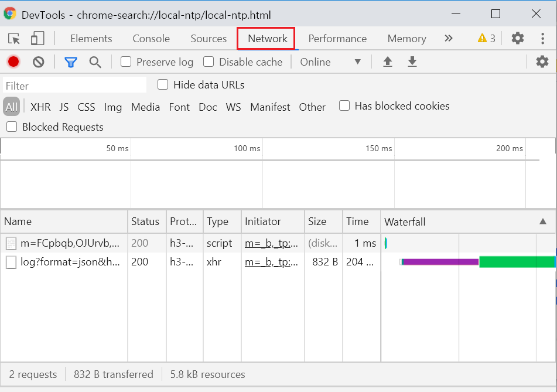The width and height of the screenshot is (557, 392).
Task: Filter requests by CSS
Action: 86,107
